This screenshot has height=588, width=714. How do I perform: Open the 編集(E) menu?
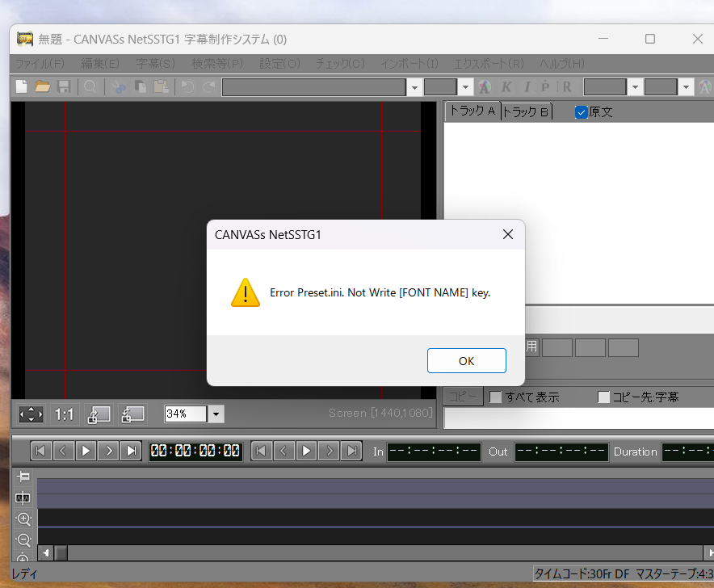pos(100,63)
